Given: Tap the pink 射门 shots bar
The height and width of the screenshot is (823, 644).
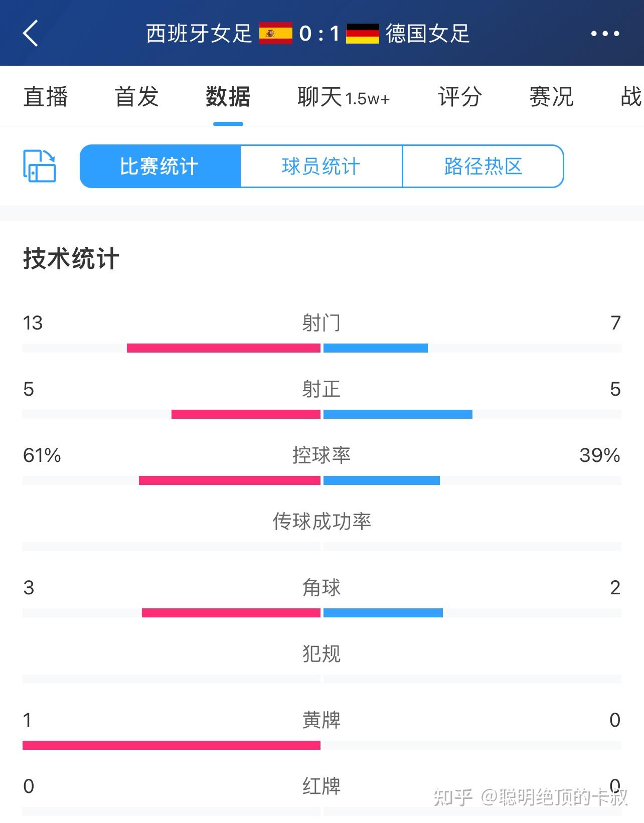Looking at the screenshot, I should (224, 348).
